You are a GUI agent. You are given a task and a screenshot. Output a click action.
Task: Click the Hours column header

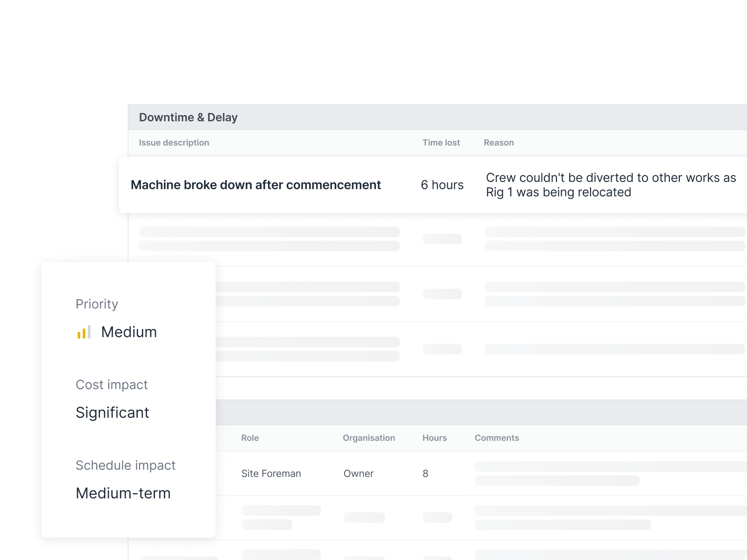[x=435, y=438]
